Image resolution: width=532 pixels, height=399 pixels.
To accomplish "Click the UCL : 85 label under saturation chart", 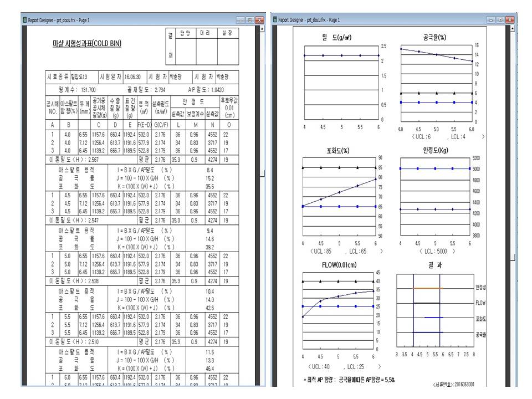I will [323, 252].
